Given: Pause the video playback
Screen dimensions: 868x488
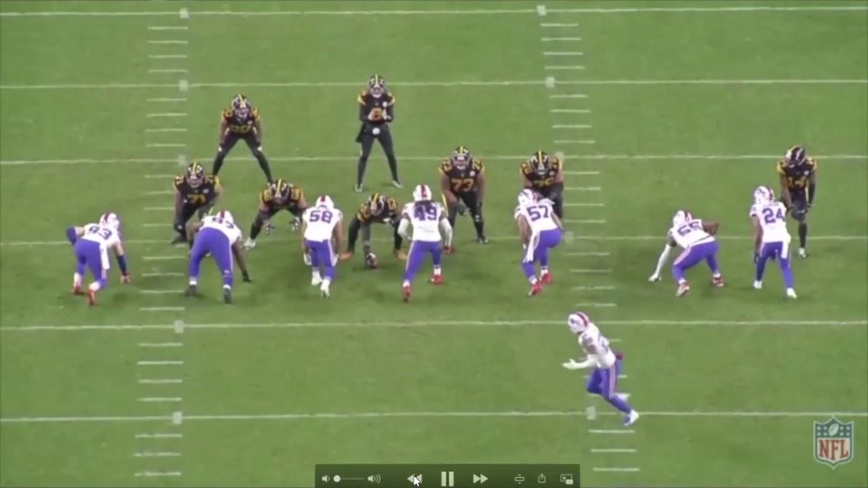Looking at the screenshot, I should coord(448,479).
